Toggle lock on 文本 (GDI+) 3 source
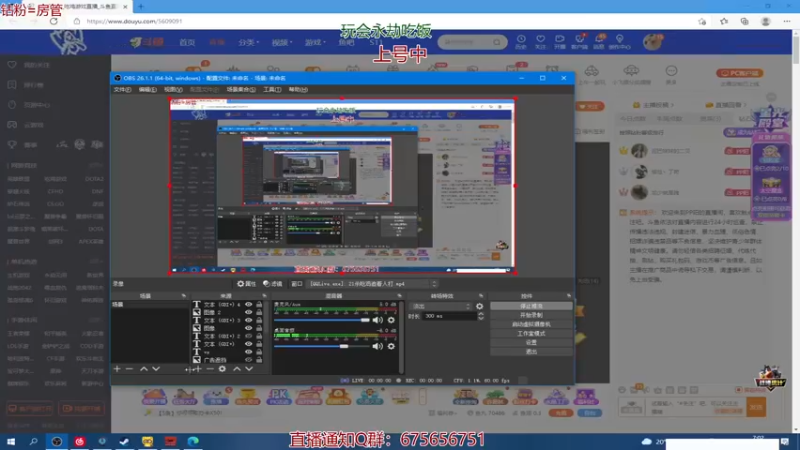800x450 pixels. click(x=259, y=320)
